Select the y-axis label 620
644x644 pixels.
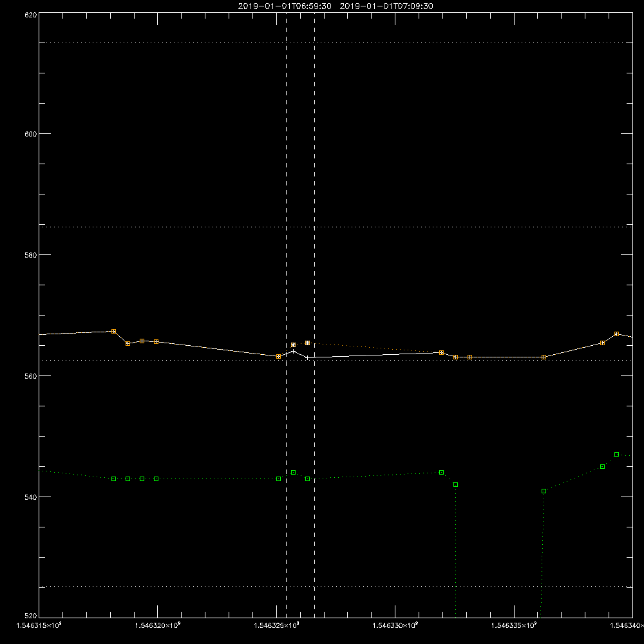[31, 15]
